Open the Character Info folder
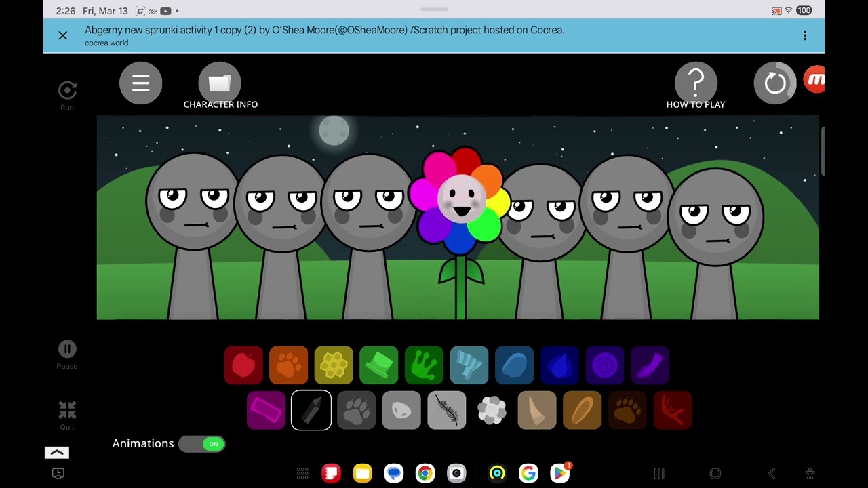The height and width of the screenshot is (488, 868). [220, 83]
